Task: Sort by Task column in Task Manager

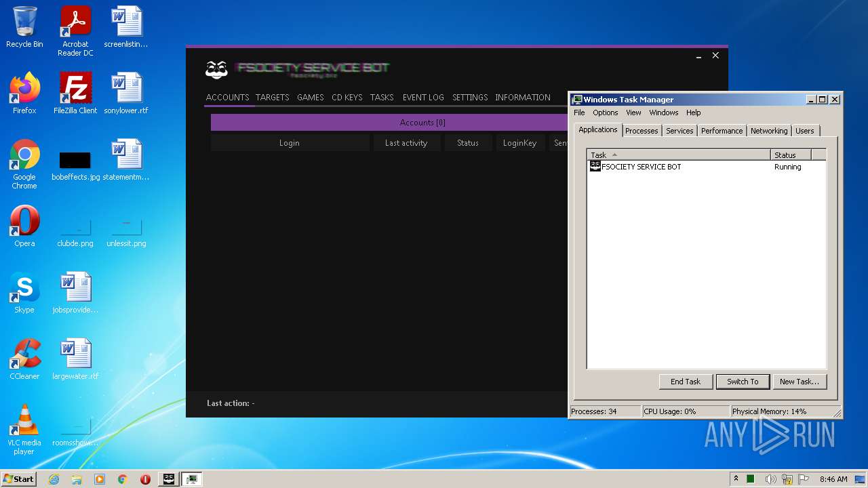Action: pos(679,155)
